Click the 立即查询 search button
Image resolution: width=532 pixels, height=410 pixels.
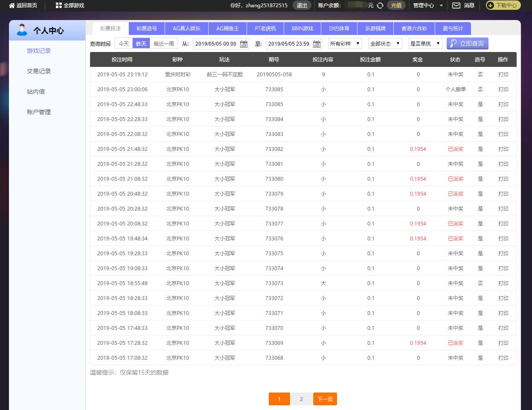[467, 43]
